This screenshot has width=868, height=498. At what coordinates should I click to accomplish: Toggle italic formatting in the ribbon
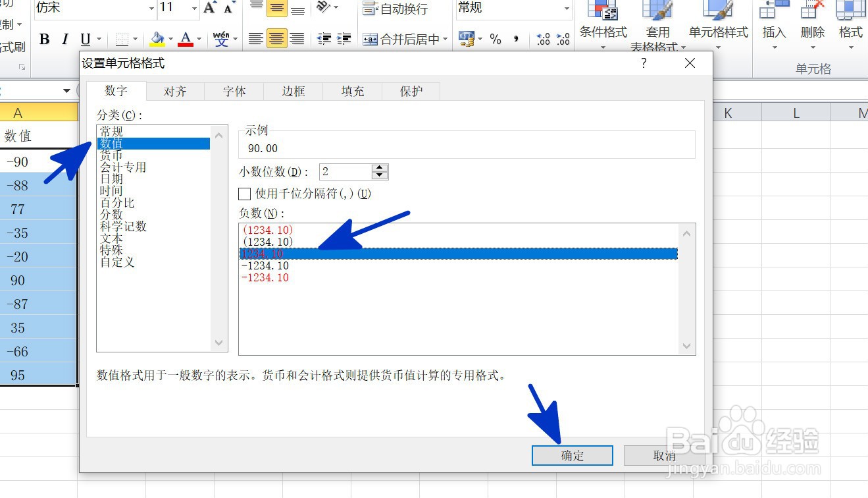click(x=64, y=40)
